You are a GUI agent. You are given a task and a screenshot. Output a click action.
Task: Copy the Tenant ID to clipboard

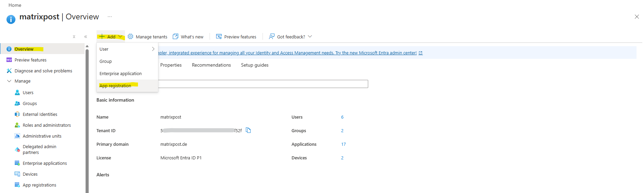click(x=248, y=130)
